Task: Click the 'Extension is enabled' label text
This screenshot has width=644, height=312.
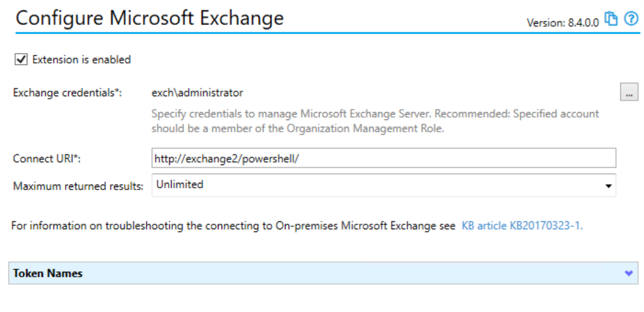Action: tap(82, 60)
